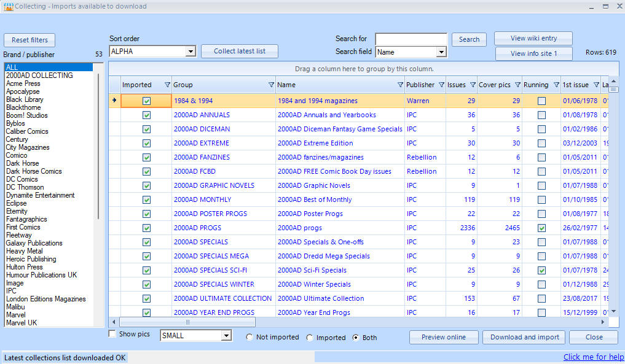The height and width of the screenshot is (364, 625).
Task: Select Dynamite Entertainment publisher
Action: coord(41,195)
